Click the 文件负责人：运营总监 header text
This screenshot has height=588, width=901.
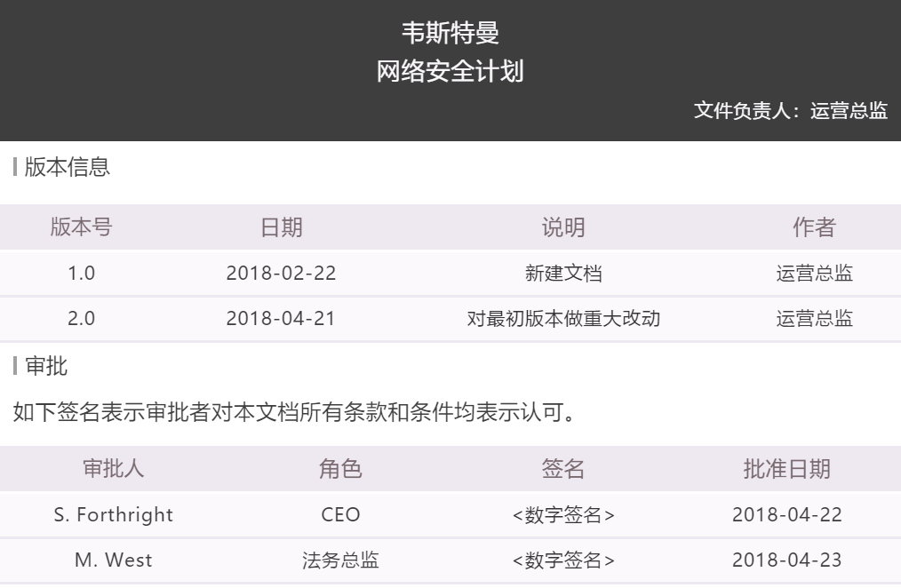tap(790, 112)
